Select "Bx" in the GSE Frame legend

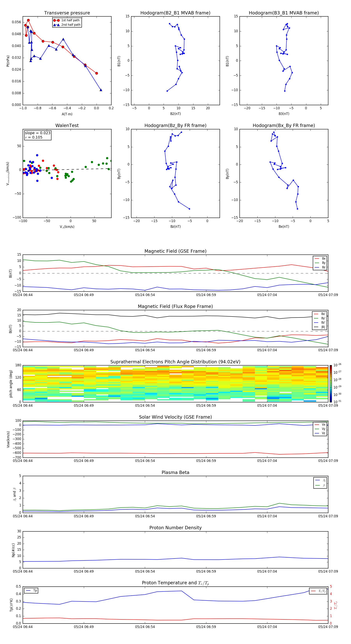(x=320, y=259)
